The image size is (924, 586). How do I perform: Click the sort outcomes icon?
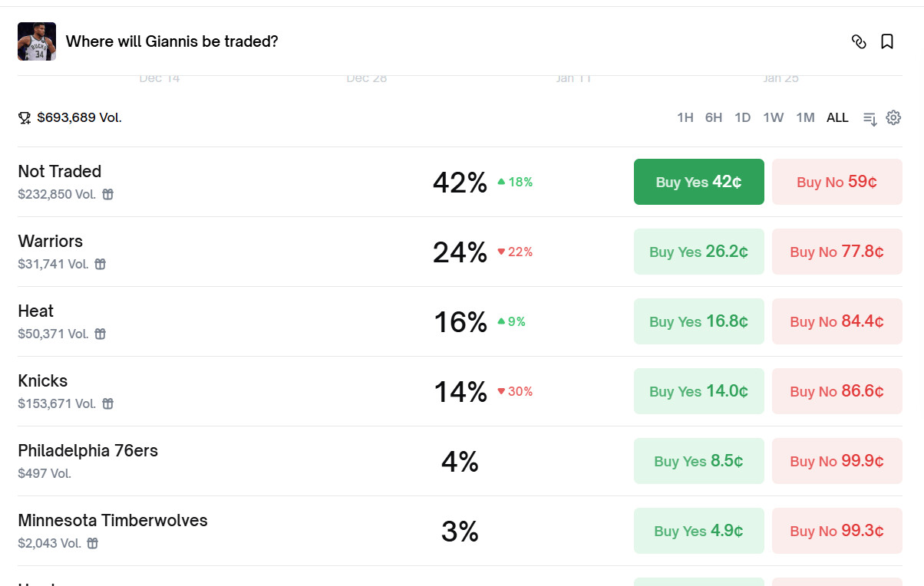click(x=870, y=118)
